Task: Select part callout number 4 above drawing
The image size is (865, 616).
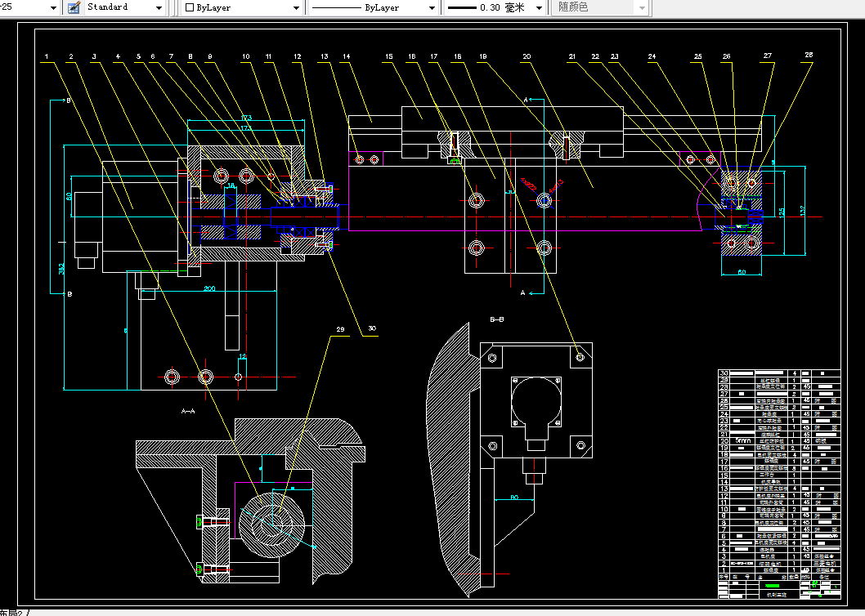Action: [x=118, y=56]
